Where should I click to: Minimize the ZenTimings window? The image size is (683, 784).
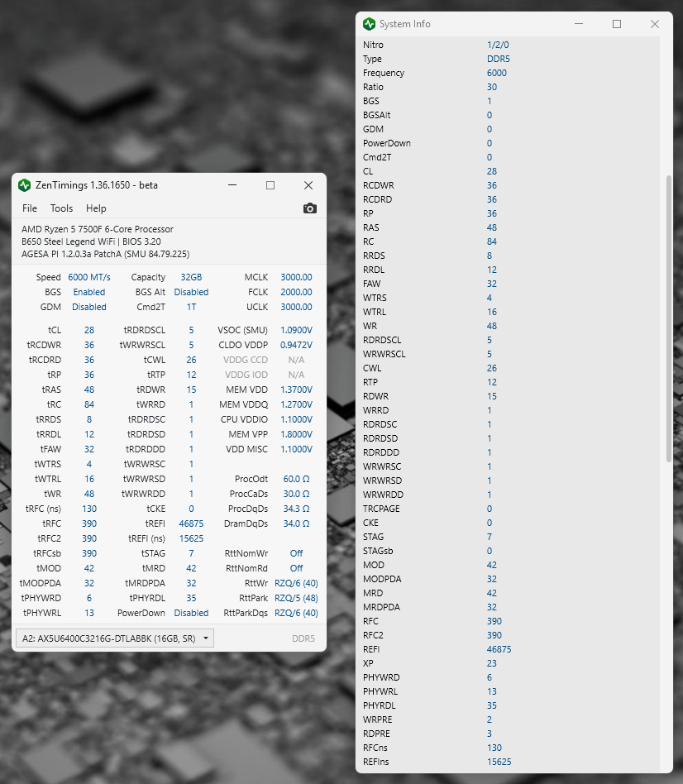coord(232,185)
